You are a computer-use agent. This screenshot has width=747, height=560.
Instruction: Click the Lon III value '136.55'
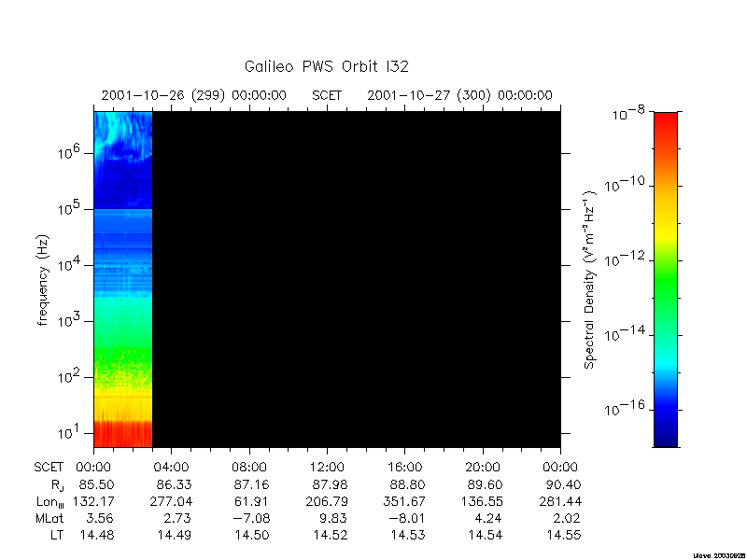click(x=482, y=501)
